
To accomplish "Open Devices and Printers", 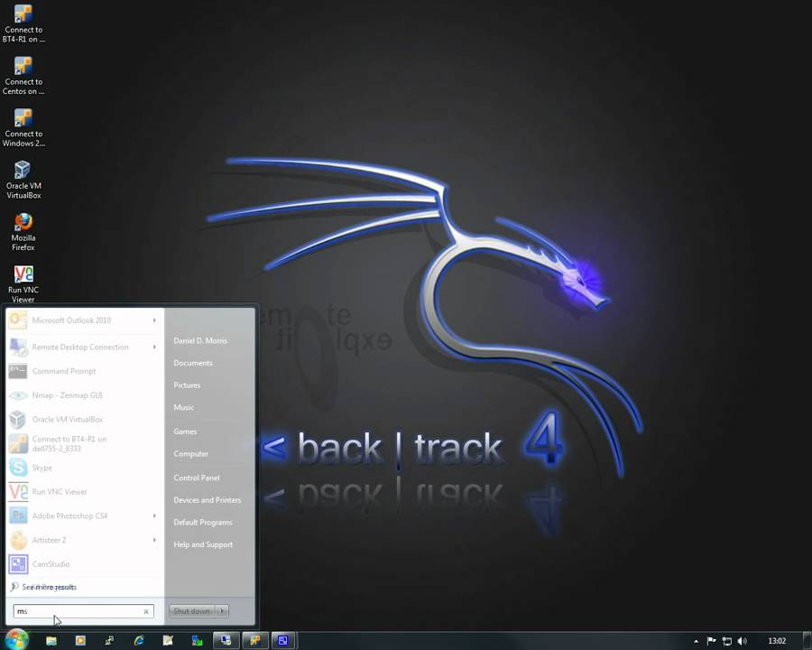I will (x=208, y=499).
